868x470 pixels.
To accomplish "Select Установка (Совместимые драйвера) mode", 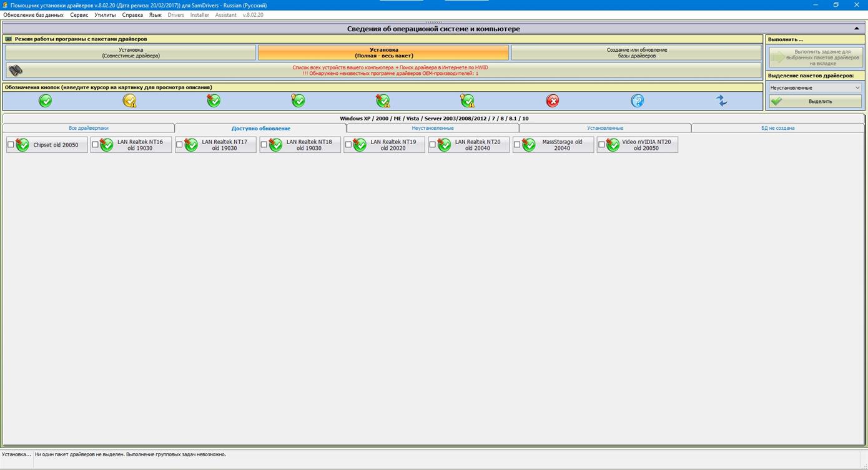I will tap(131, 52).
